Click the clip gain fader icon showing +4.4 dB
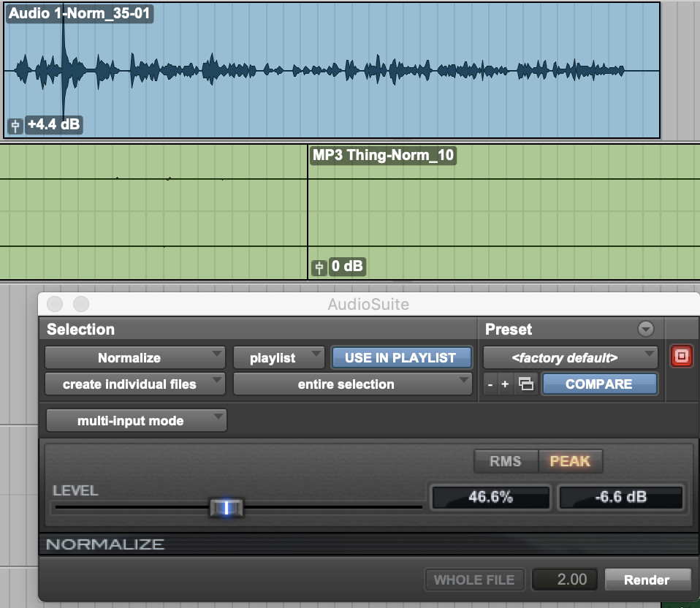 pyautogui.click(x=15, y=126)
